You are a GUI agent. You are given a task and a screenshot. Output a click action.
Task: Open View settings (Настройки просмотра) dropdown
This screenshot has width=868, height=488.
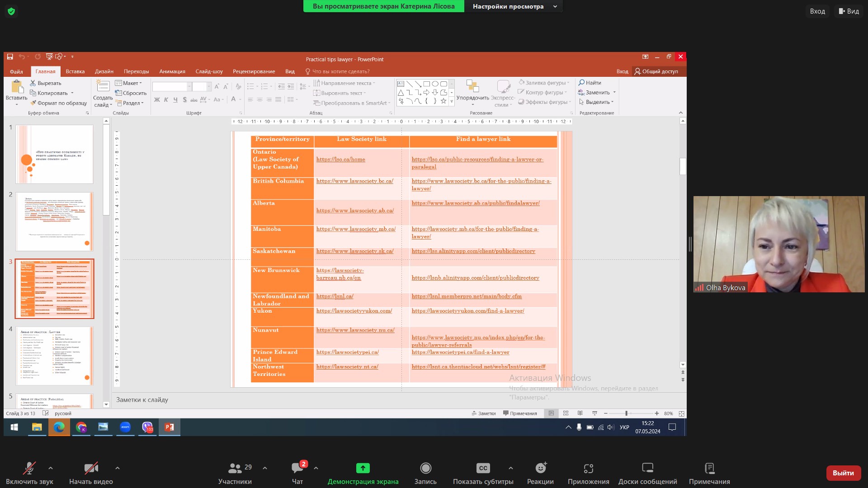514,6
